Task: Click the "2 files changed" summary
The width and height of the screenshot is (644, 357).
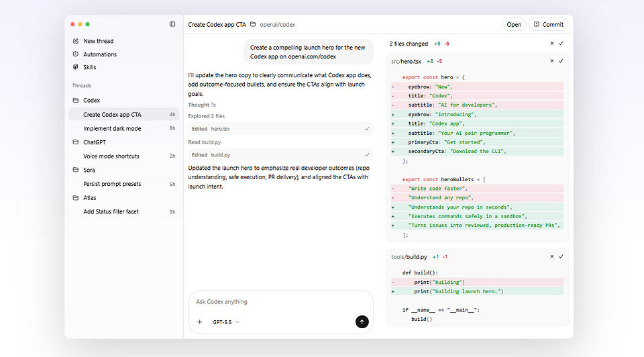Action: (409, 44)
